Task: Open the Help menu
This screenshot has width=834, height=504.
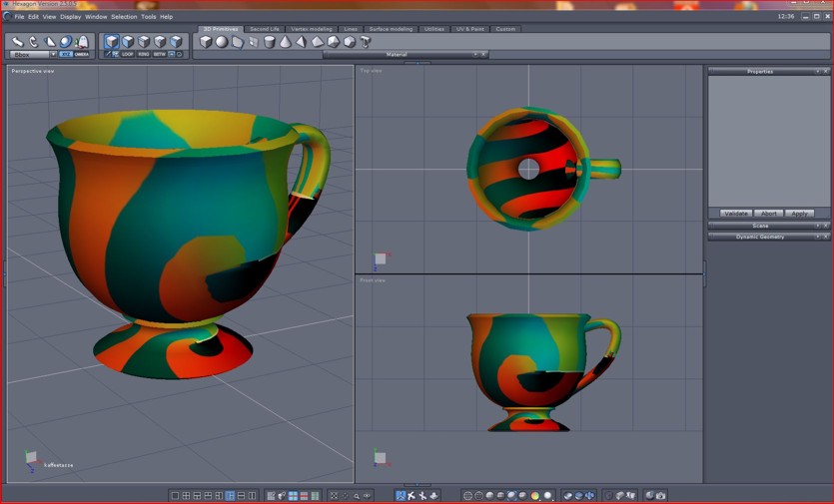Action: tap(167, 17)
